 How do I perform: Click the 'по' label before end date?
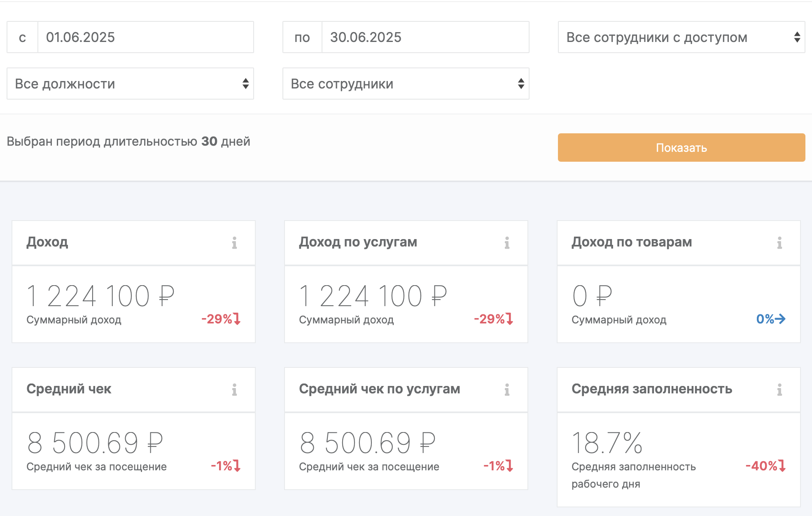302,37
